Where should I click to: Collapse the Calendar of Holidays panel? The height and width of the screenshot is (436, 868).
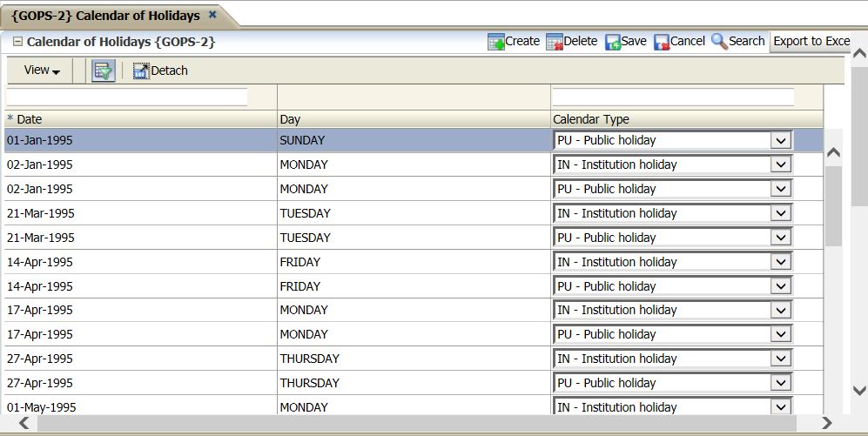coord(17,42)
